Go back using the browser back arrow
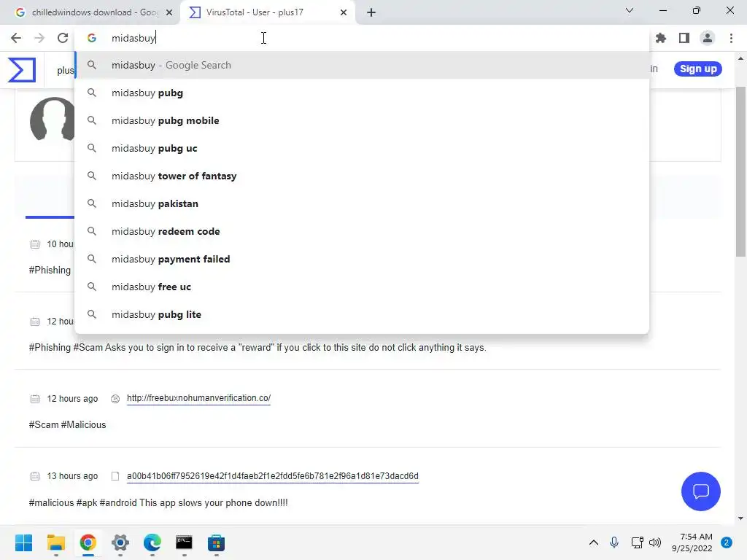This screenshot has height=560, width=747. click(16, 38)
